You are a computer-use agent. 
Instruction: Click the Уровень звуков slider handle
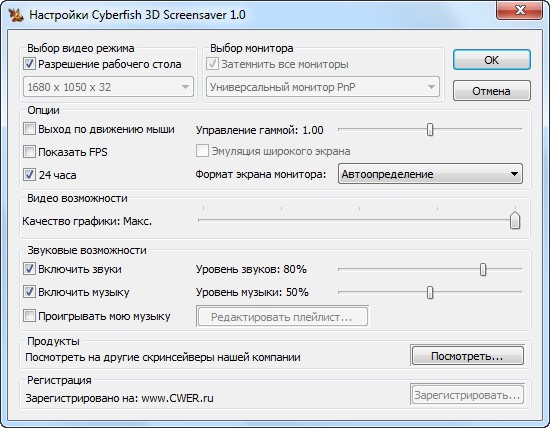click(483, 269)
